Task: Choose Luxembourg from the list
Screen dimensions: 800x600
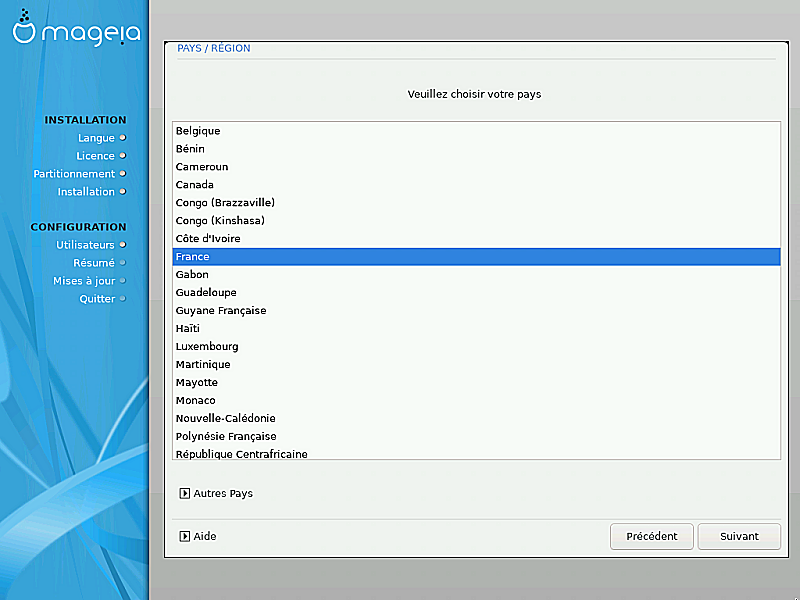Action: 207,347
